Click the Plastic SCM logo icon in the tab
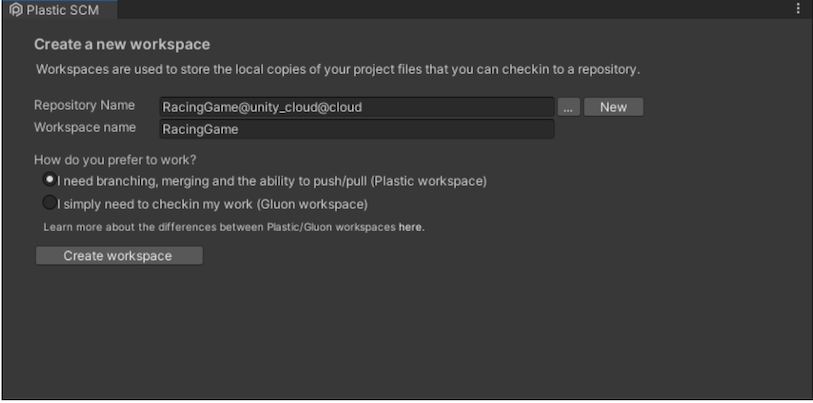Viewport: 813px width, 403px height. (15, 8)
